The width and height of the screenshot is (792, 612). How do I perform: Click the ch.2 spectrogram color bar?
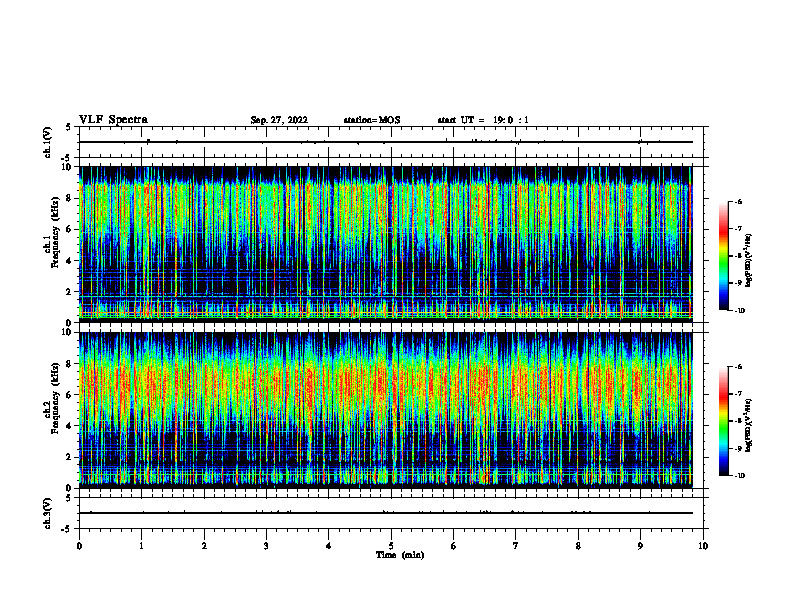[x=723, y=421]
